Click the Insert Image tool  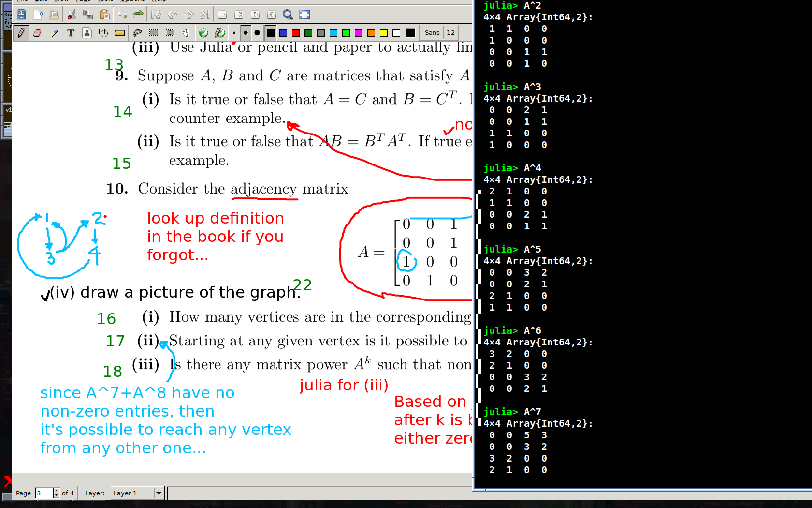tap(87, 33)
